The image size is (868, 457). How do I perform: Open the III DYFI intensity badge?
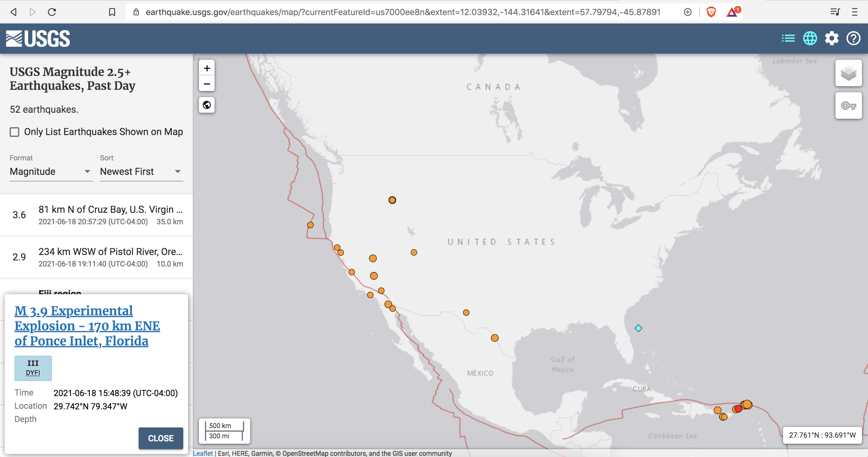pyautogui.click(x=33, y=368)
